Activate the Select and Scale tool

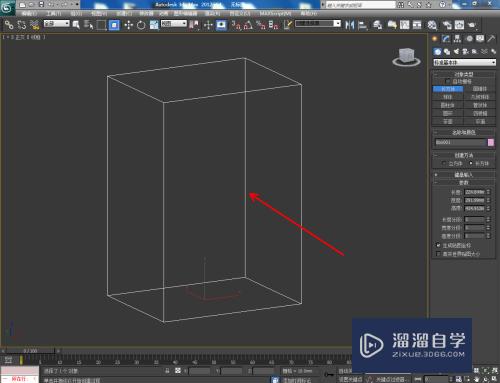(154, 25)
